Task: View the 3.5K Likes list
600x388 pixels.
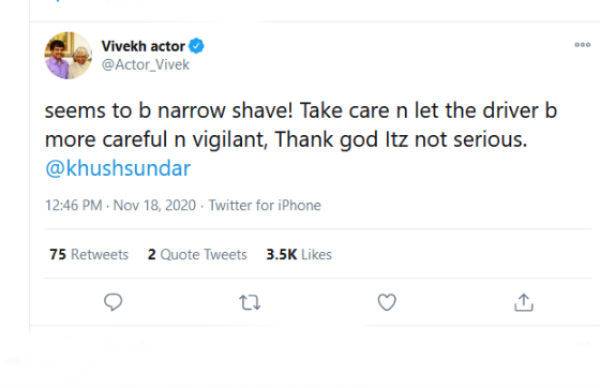Action: [299, 254]
